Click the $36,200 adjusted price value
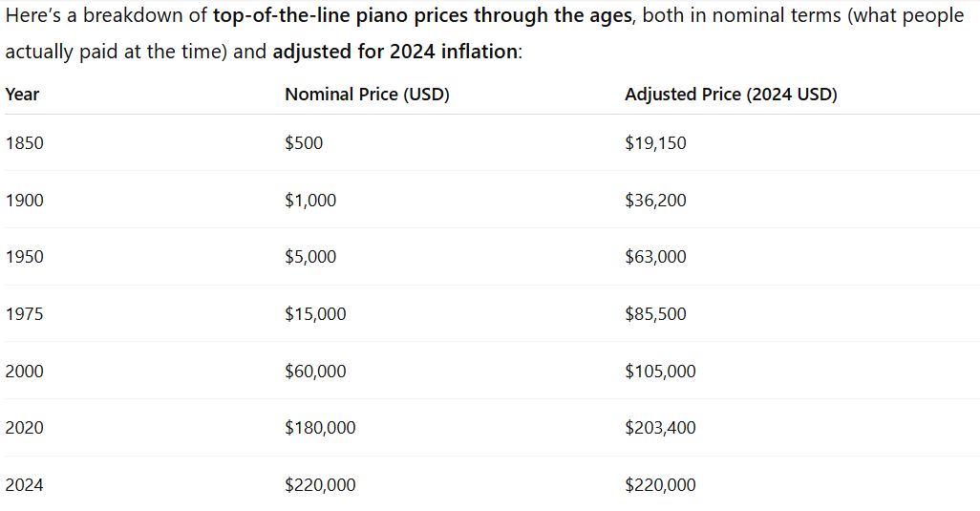980x511 pixels. click(x=655, y=201)
